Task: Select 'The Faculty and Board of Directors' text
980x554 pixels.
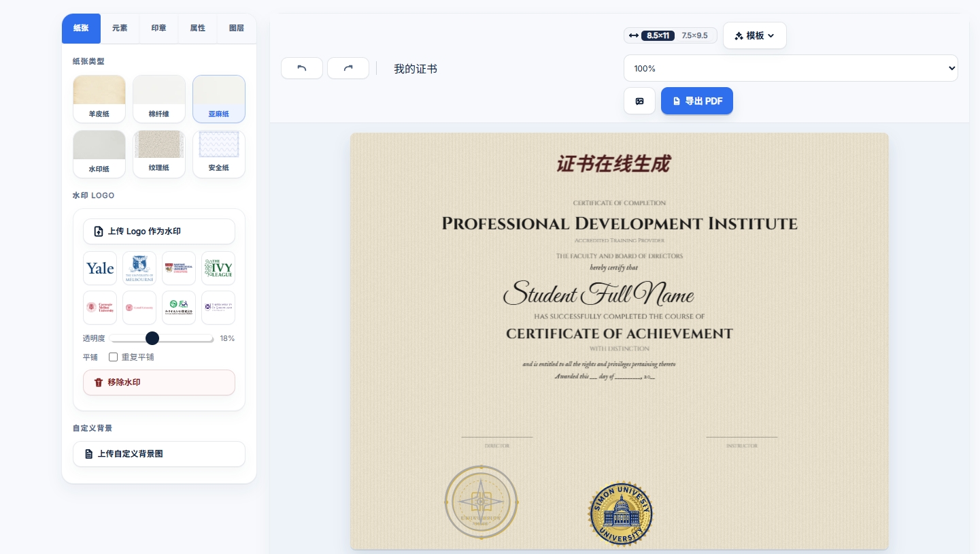Action: [x=620, y=256]
